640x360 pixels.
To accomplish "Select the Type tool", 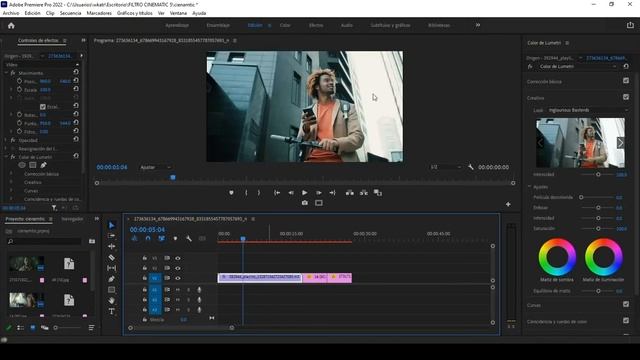I will pyautogui.click(x=111, y=311).
